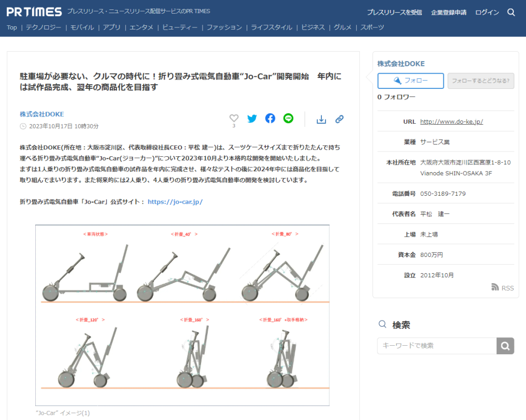
Task: Open the アプリ category
Action: [x=112, y=27]
